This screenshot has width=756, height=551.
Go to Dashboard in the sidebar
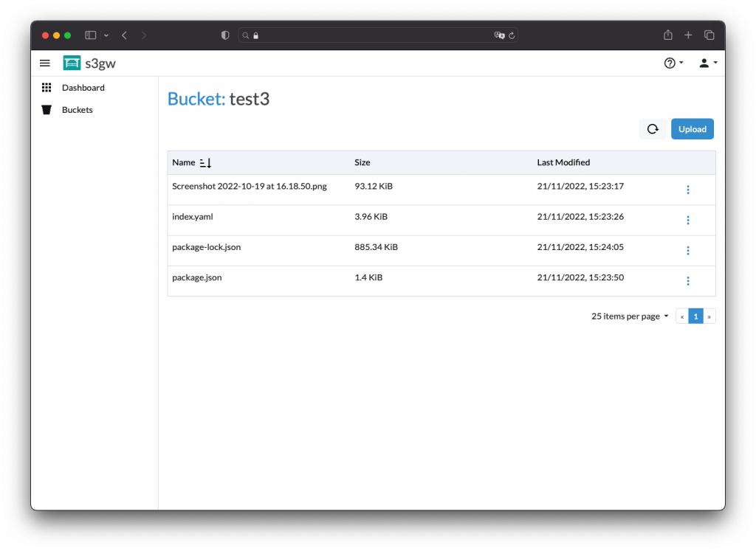tap(83, 88)
